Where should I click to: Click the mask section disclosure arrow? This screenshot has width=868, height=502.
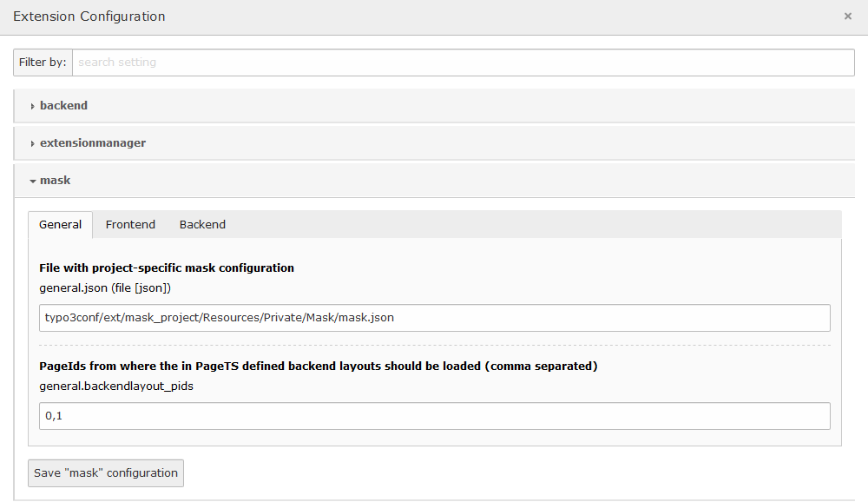click(32, 180)
